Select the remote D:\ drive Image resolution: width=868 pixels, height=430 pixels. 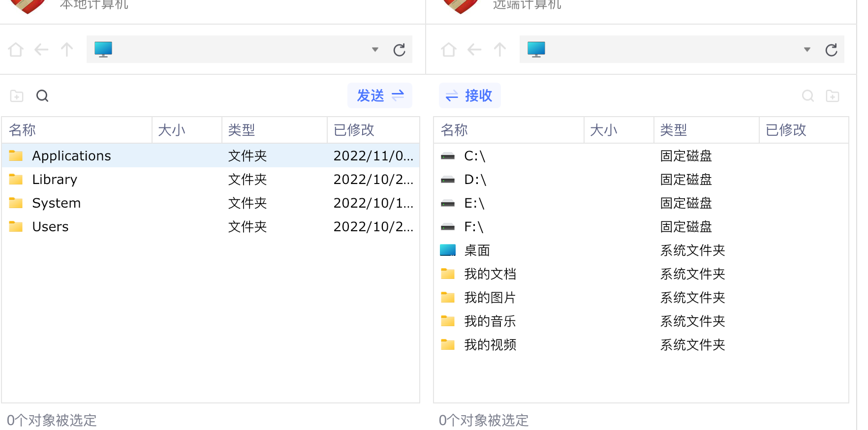tap(641, 179)
